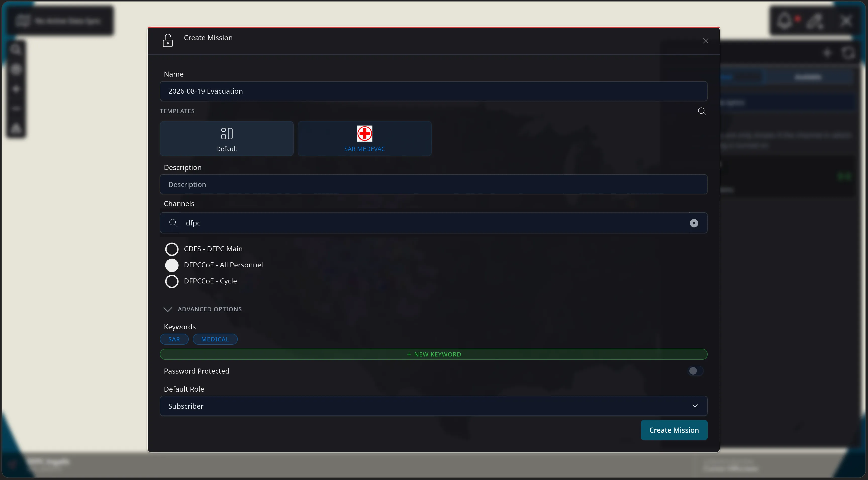868x480 pixels.
Task: Select CDFS - DFPC Main channel
Action: coord(172,249)
